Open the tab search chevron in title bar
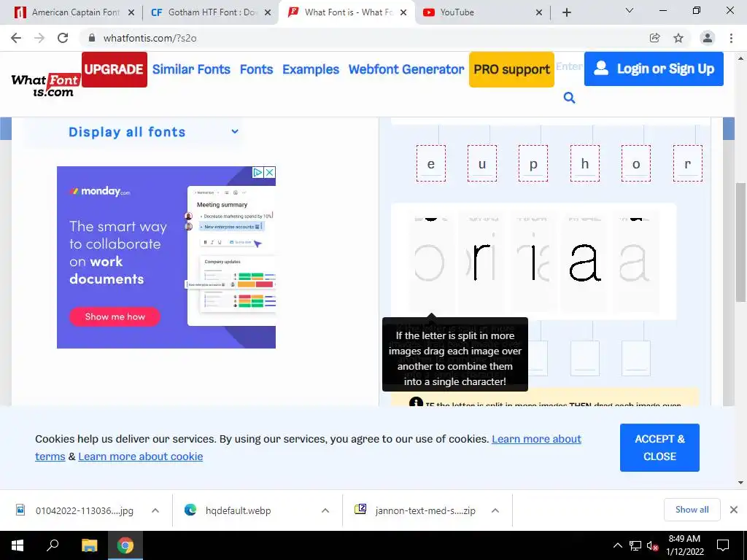This screenshot has width=747, height=560. (x=629, y=10)
